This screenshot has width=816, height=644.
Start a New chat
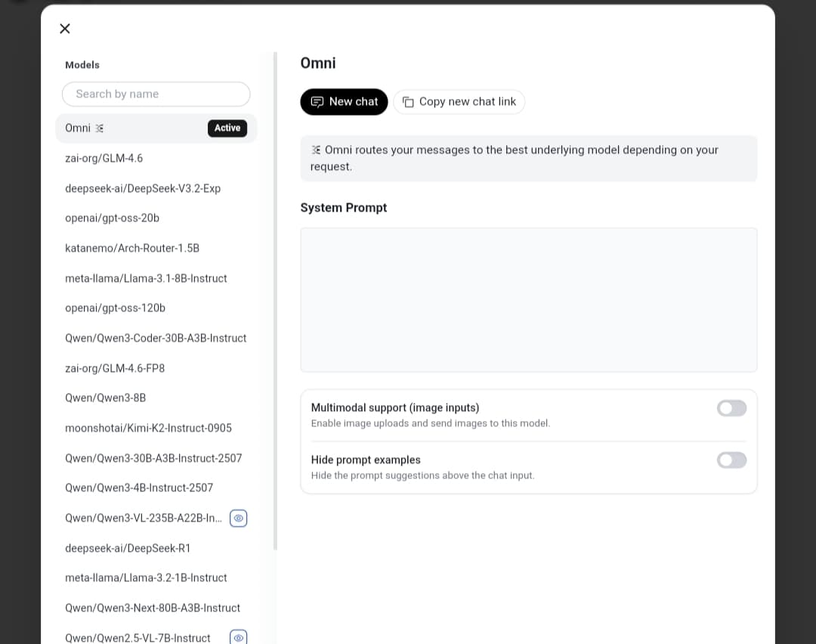(x=344, y=101)
